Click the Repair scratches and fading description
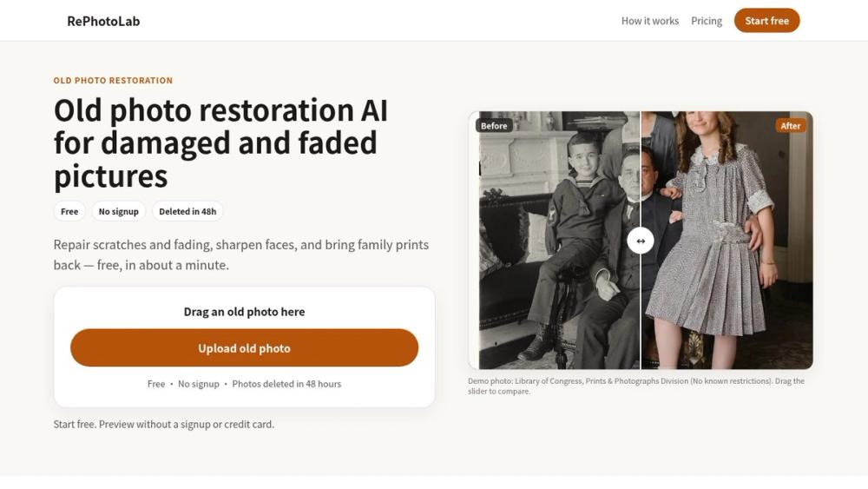This screenshot has width=868, height=489. (241, 254)
